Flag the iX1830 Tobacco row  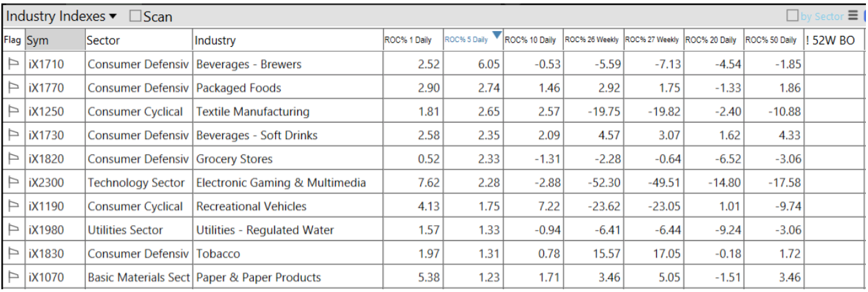click(12, 253)
